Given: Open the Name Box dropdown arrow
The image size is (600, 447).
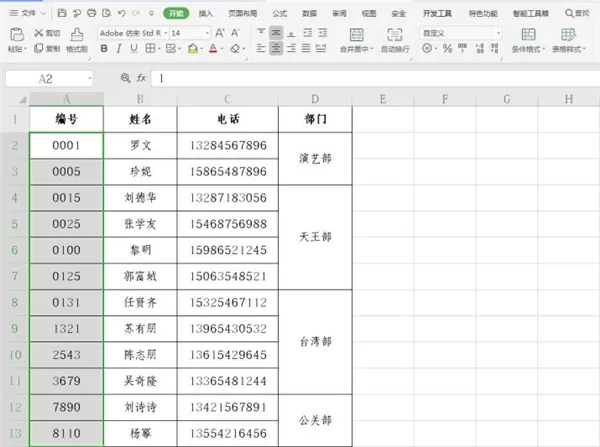Looking at the screenshot, I should [90, 78].
